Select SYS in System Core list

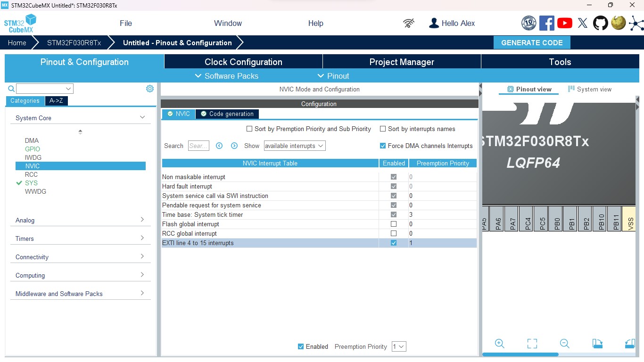[31, 183]
